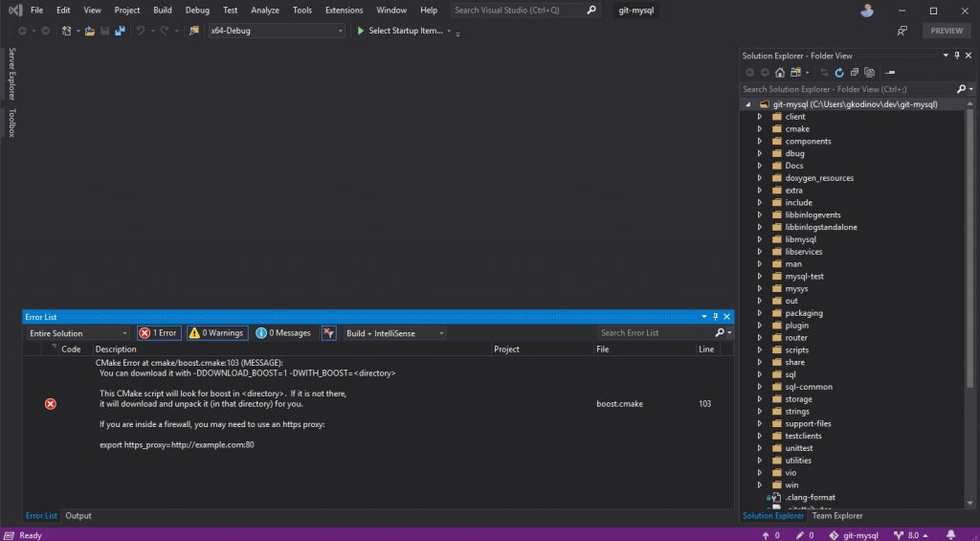Click the 103 line number cell
980x541 pixels.
(x=704, y=404)
